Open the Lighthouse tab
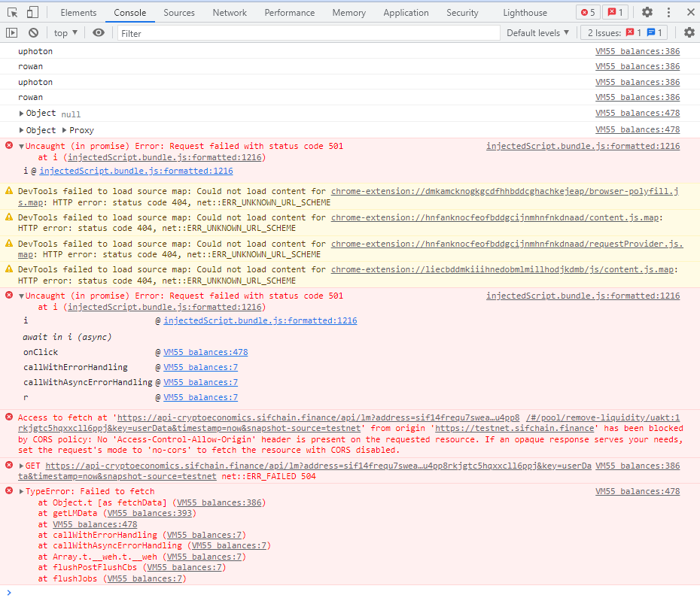 (x=525, y=13)
